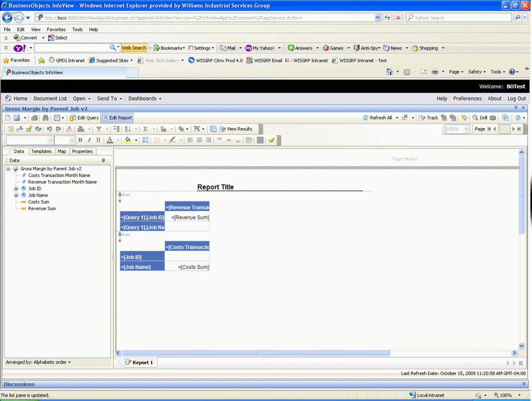
Task: Expand the Job Name tree node
Action: (x=16, y=195)
